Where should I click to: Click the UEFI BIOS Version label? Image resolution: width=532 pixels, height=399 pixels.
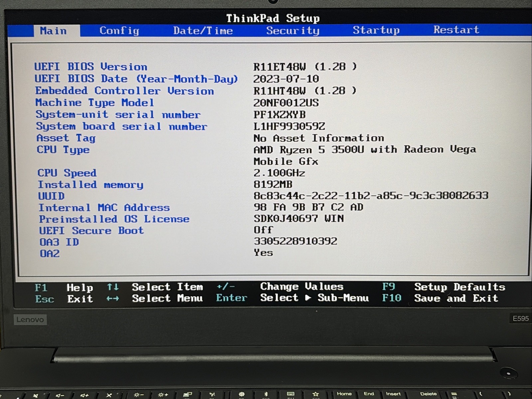91,67
